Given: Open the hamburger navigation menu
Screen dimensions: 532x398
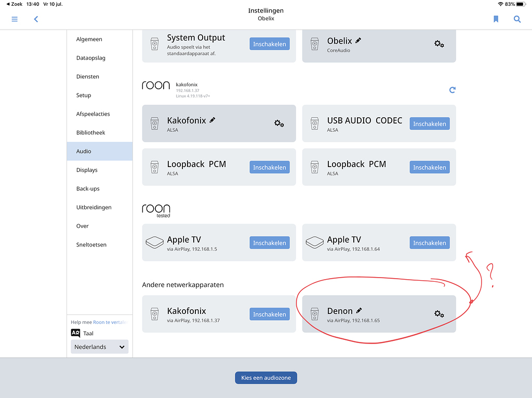Looking at the screenshot, I should pos(15,19).
